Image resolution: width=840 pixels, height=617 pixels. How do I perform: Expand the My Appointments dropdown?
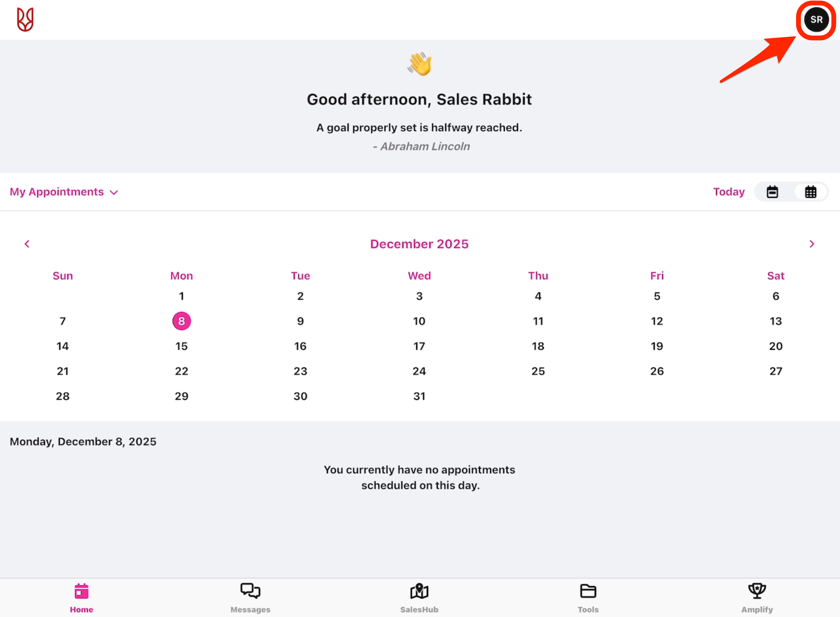click(64, 192)
